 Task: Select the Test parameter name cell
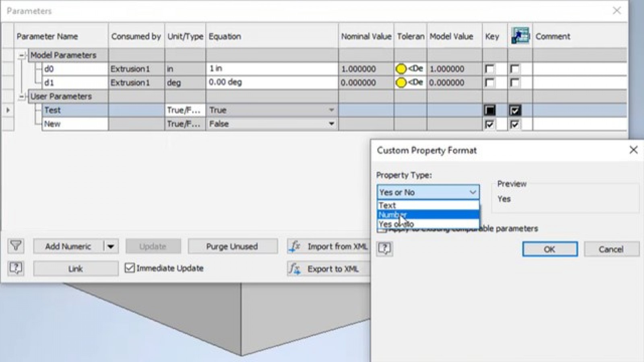75,110
